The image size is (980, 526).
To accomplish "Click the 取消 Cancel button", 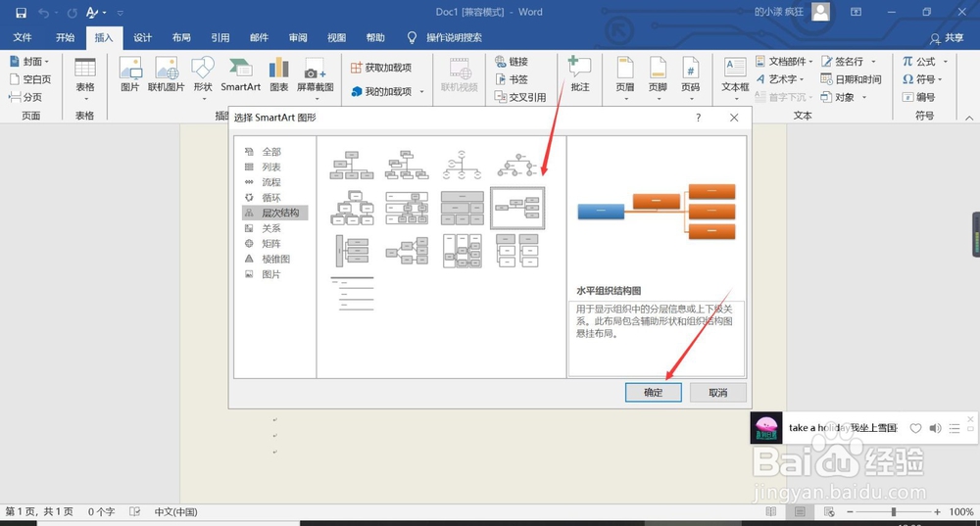I will tap(718, 393).
